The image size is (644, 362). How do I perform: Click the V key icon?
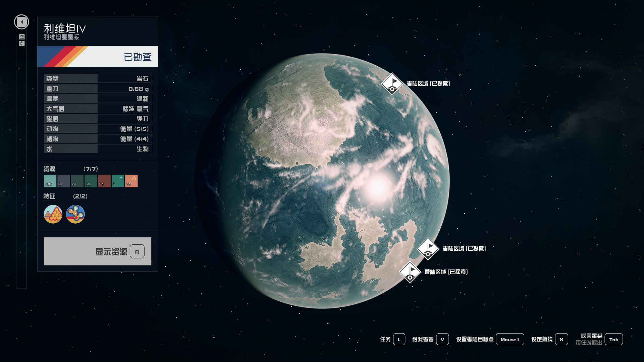point(442,340)
